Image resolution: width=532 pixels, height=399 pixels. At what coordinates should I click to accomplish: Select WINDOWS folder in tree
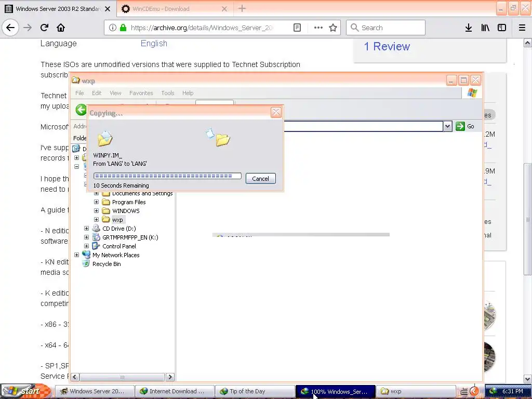pos(126,211)
